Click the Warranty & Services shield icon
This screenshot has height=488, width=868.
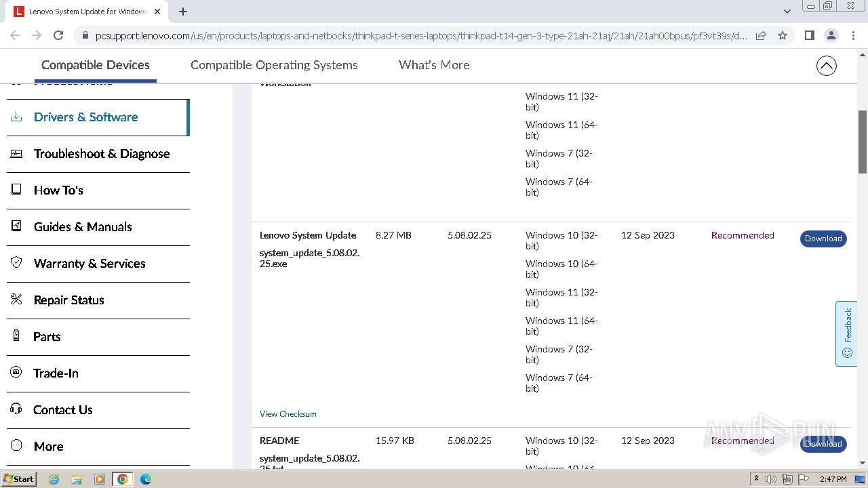(16, 263)
